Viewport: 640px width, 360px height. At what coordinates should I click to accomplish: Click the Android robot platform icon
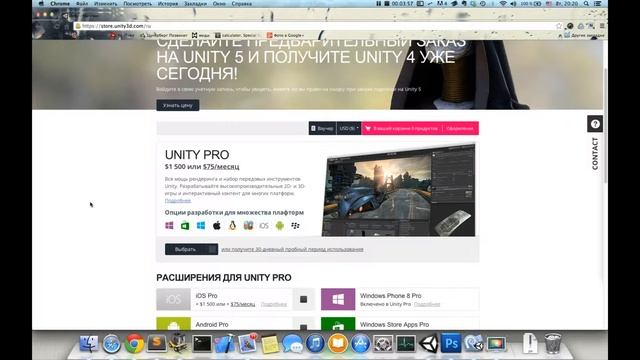coord(280,226)
